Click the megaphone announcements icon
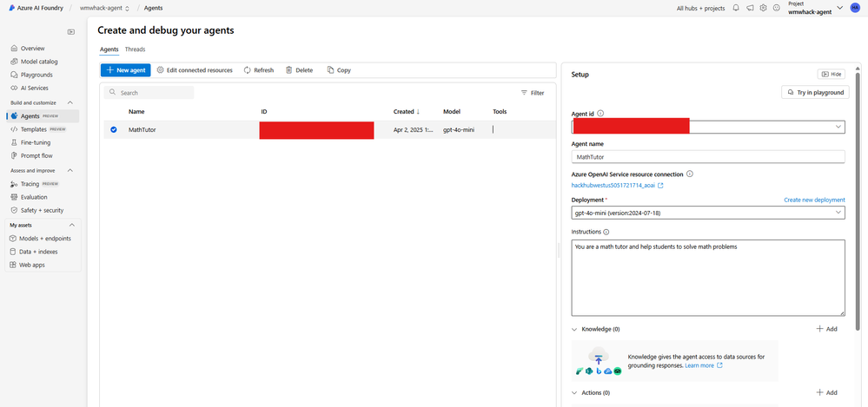The height and width of the screenshot is (407, 868). click(750, 9)
